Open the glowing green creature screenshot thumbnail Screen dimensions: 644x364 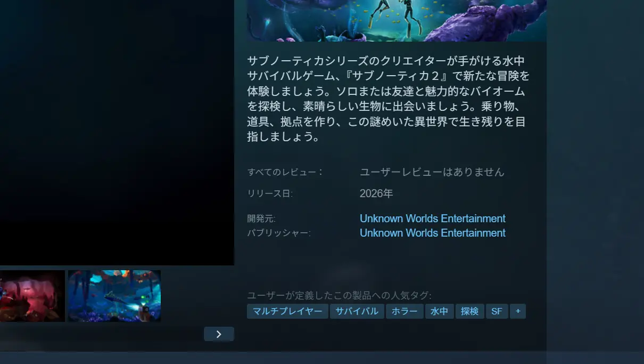pyautogui.click(x=114, y=296)
